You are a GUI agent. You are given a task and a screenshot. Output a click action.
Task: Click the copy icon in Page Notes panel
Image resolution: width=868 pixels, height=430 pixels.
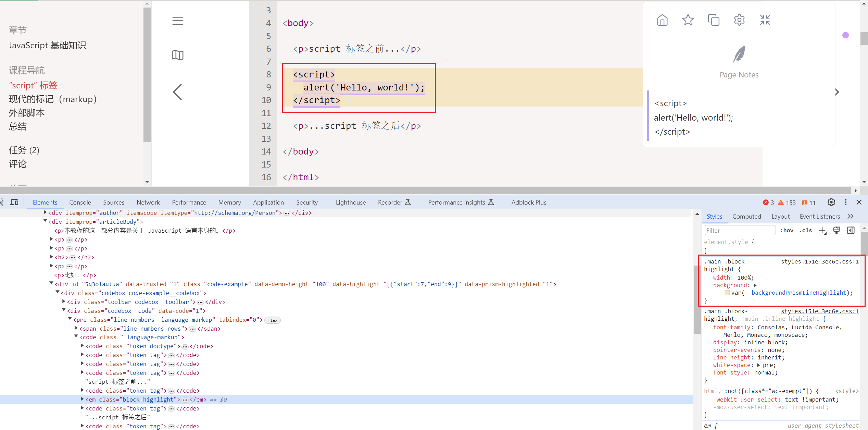[714, 20]
